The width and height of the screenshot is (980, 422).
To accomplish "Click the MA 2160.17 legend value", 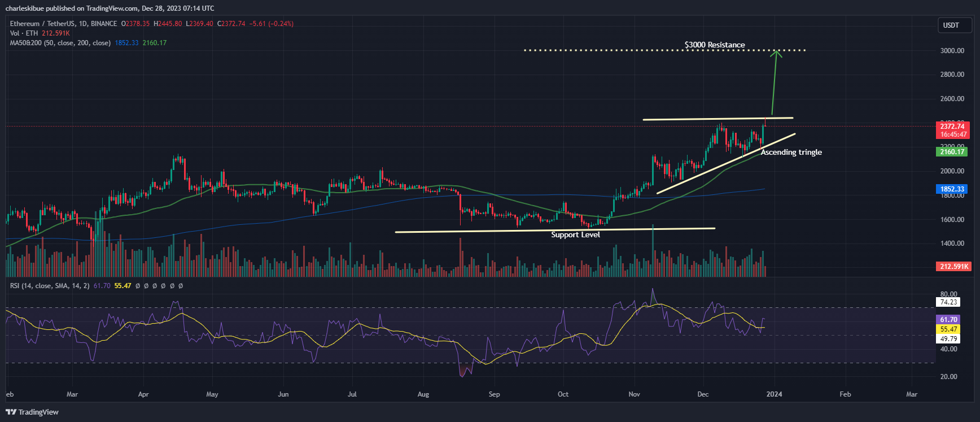I will tap(155, 43).
